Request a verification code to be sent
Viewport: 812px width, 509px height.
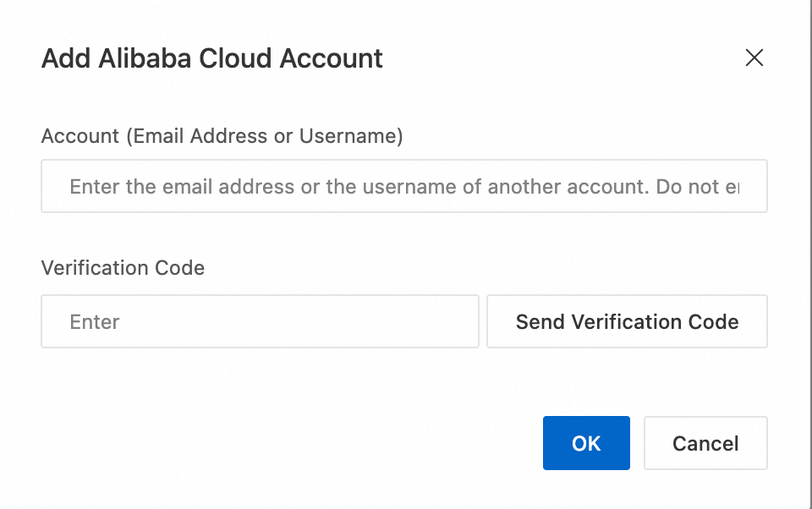[627, 321]
